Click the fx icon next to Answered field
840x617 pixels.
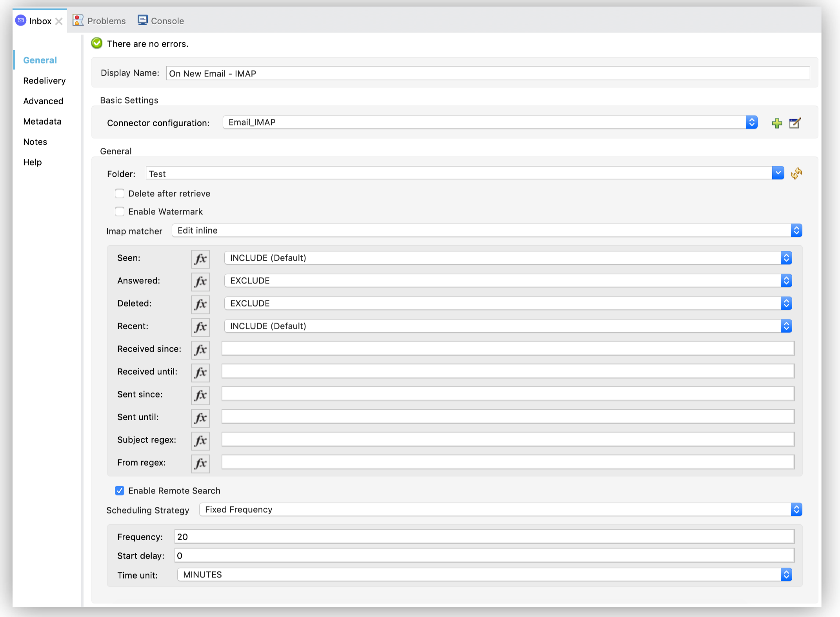(x=200, y=280)
